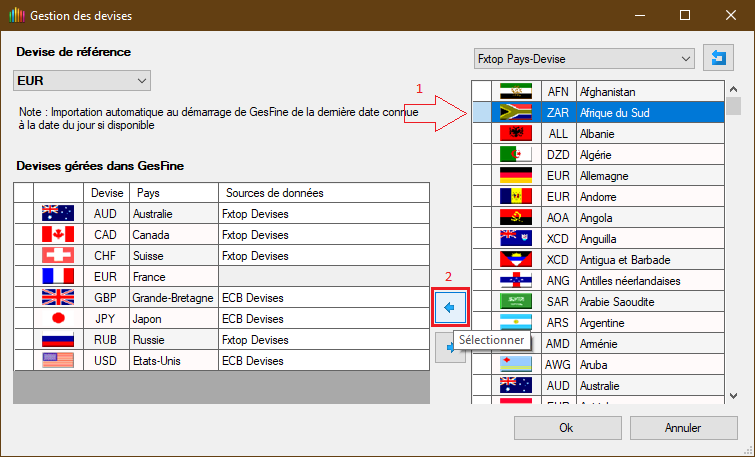Click the scroll up arrow of country list

pos(734,89)
